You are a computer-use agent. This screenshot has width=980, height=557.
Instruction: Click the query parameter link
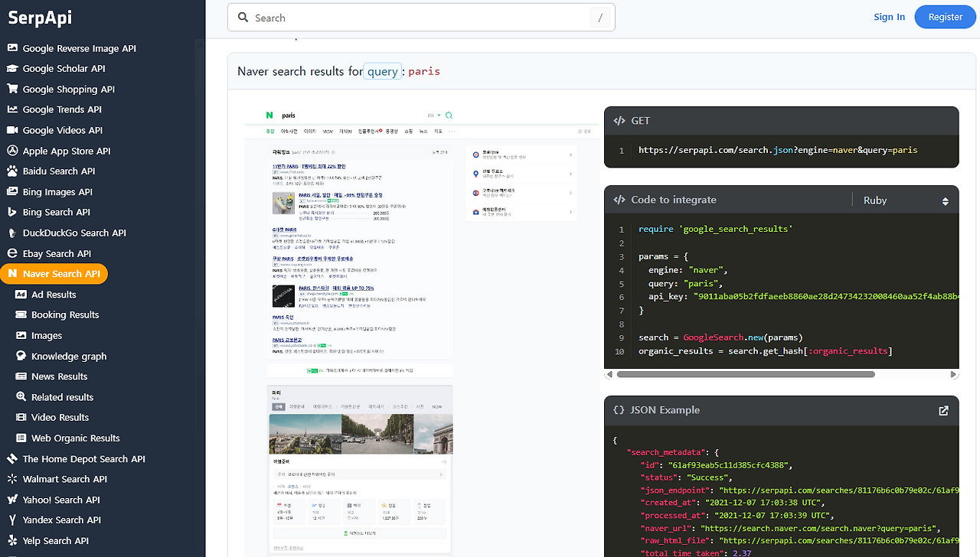point(383,71)
